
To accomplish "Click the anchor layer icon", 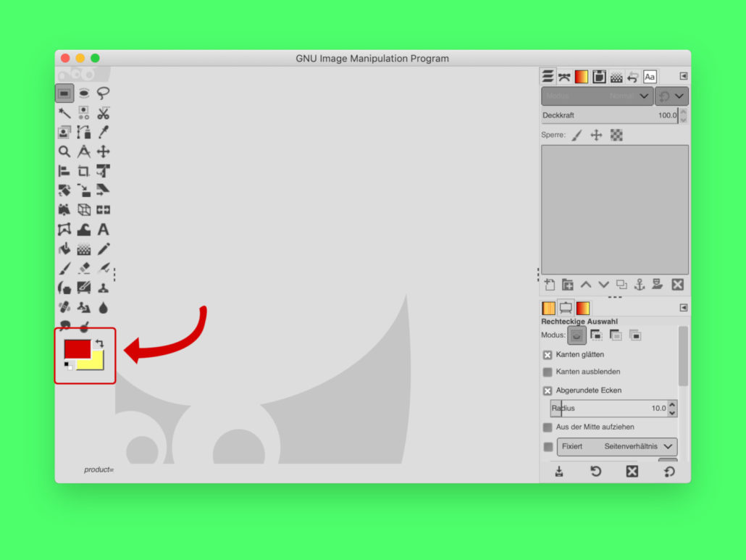I will 639,285.
